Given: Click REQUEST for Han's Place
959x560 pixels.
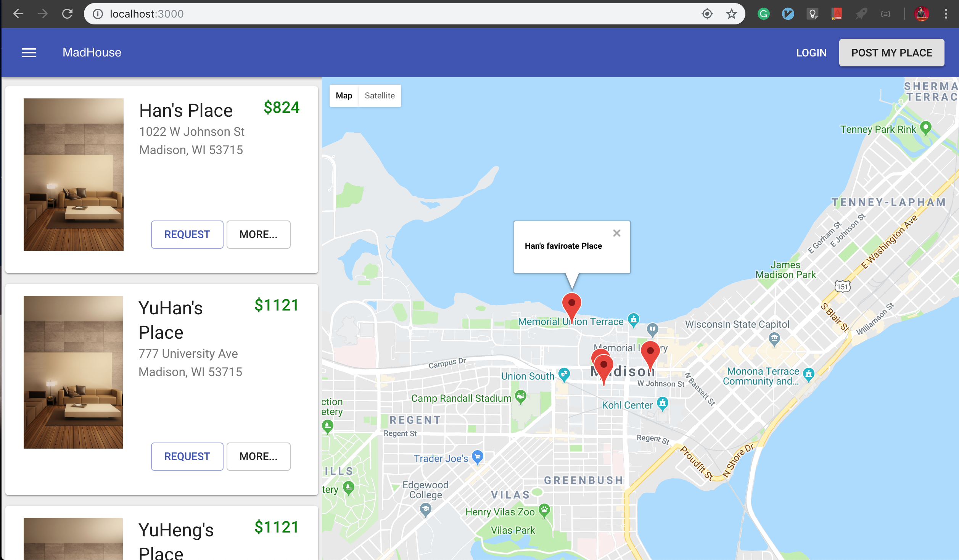Looking at the screenshot, I should point(187,235).
